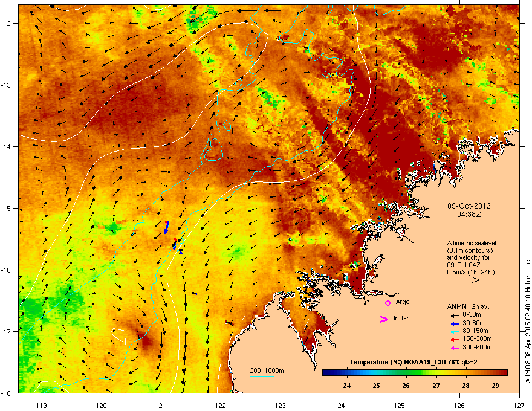Click the color bar tick label 25
Viewport: 532px width, 411px height.
pos(376,386)
